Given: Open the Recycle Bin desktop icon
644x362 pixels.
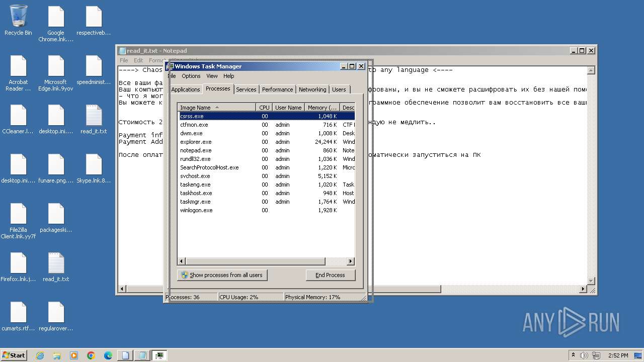Looking at the screenshot, I should coord(18,20).
